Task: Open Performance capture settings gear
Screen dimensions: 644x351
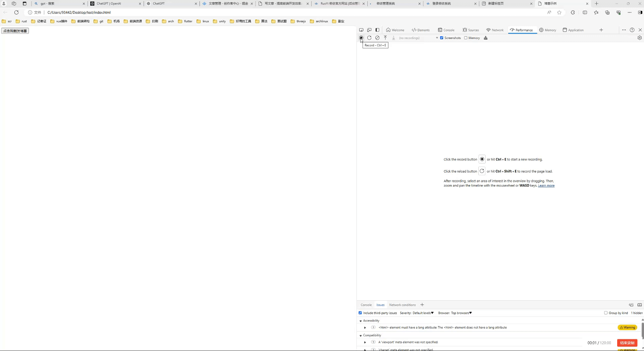Action: tap(640, 38)
